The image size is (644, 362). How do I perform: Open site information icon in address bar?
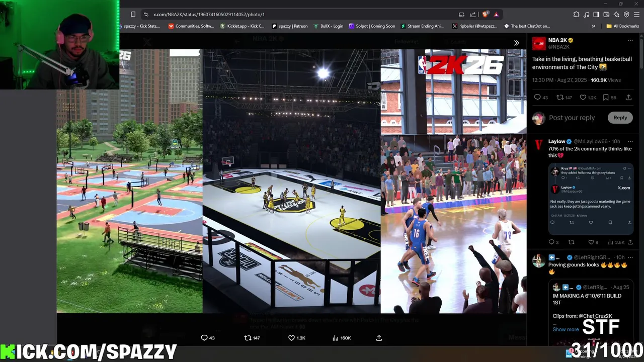pyautogui.click(x=146, y=14)
